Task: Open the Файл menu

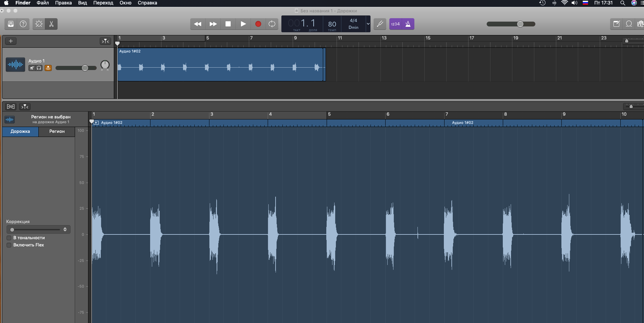Action: [43, 3]
